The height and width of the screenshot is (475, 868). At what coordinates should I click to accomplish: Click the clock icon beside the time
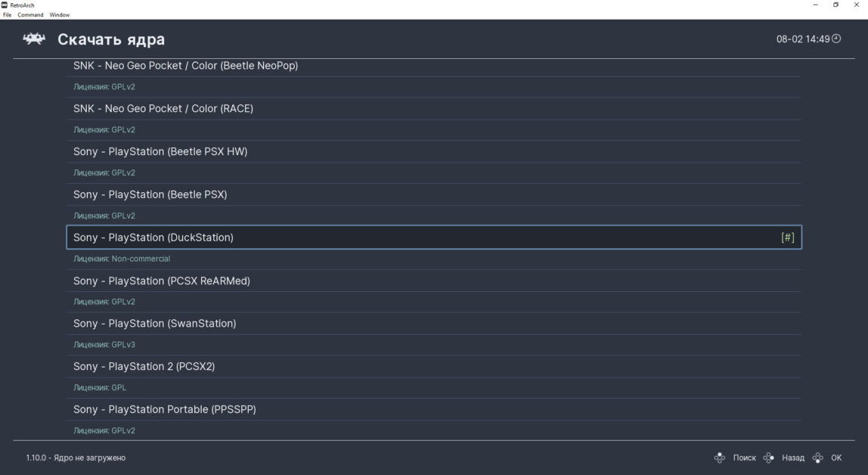click(x=836, y=39)
